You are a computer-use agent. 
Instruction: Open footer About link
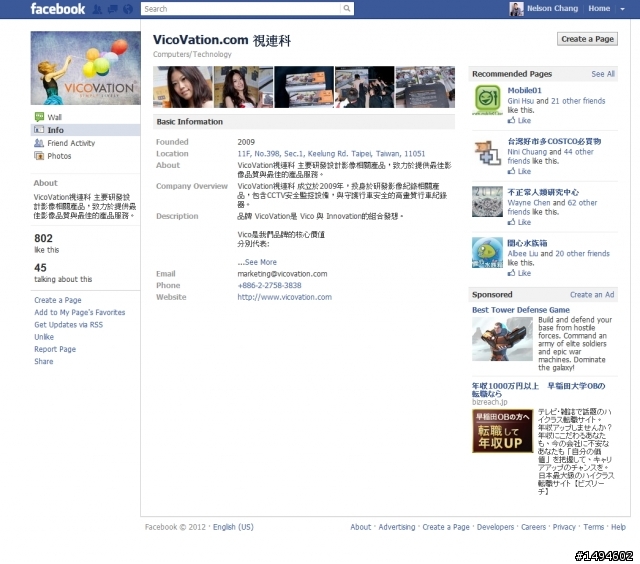click(x=361, y=527)
